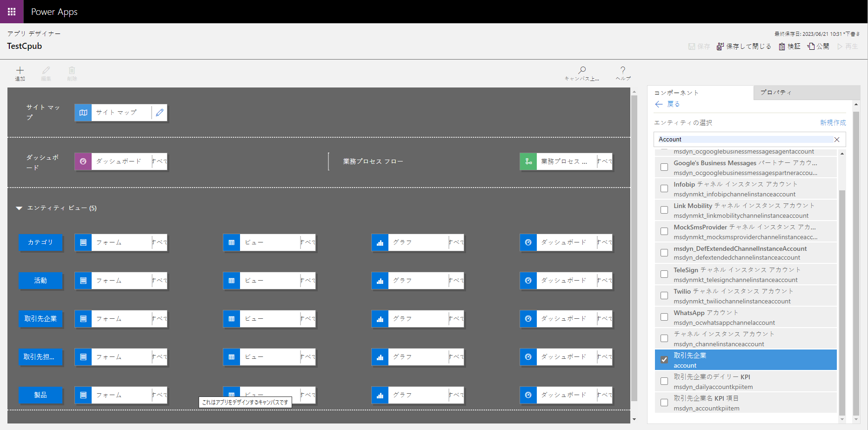Click the canvas search magnifier icon
Screen dimensions: 868x430
pyautogui.click(x=582, y=70)
